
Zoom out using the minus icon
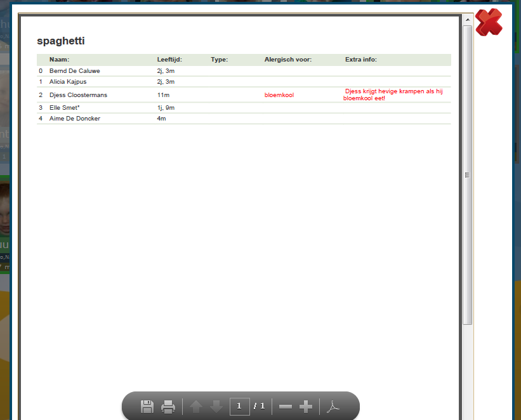(286, 407)
